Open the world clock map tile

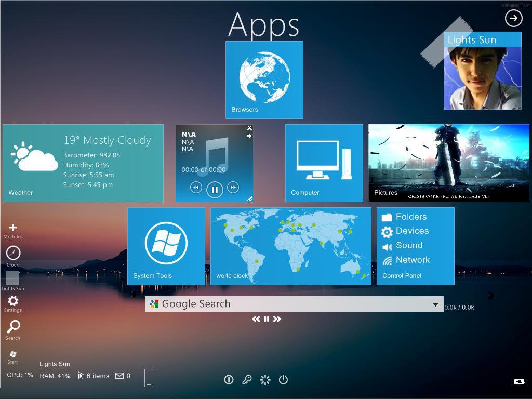291,246
